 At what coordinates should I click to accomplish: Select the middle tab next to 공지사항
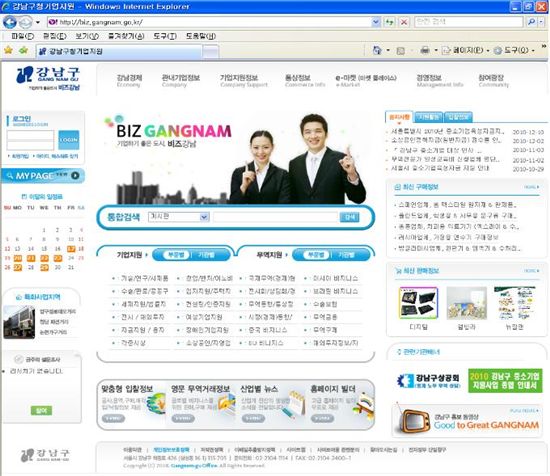pyautogui.click(x=429, y=117)
